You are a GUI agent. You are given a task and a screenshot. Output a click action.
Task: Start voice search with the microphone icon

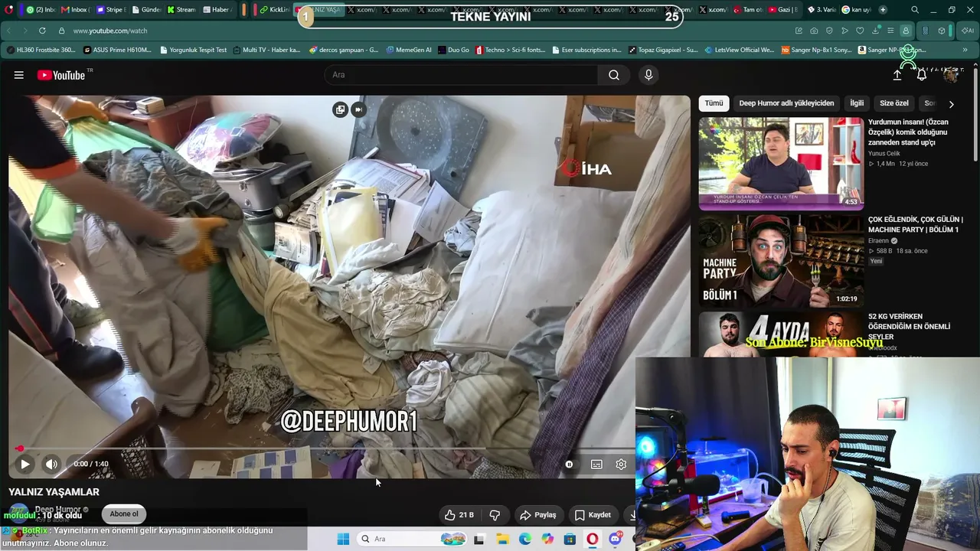coord(648,75)
